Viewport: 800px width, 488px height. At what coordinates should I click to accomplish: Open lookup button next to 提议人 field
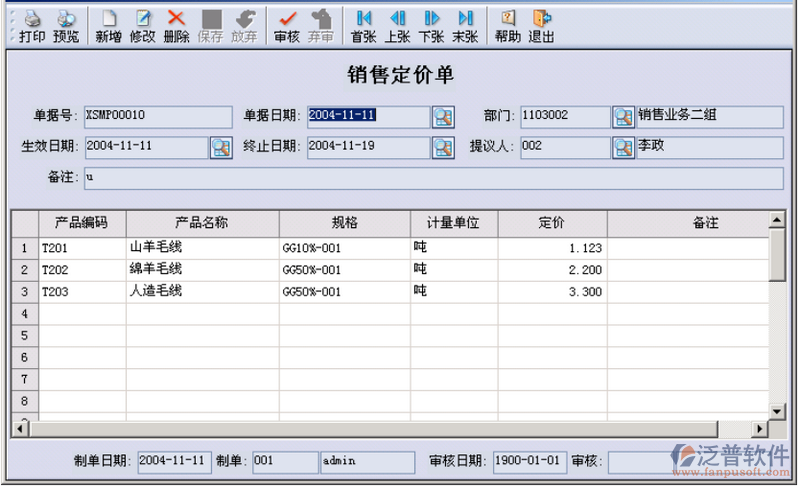[x=623, y=148]
